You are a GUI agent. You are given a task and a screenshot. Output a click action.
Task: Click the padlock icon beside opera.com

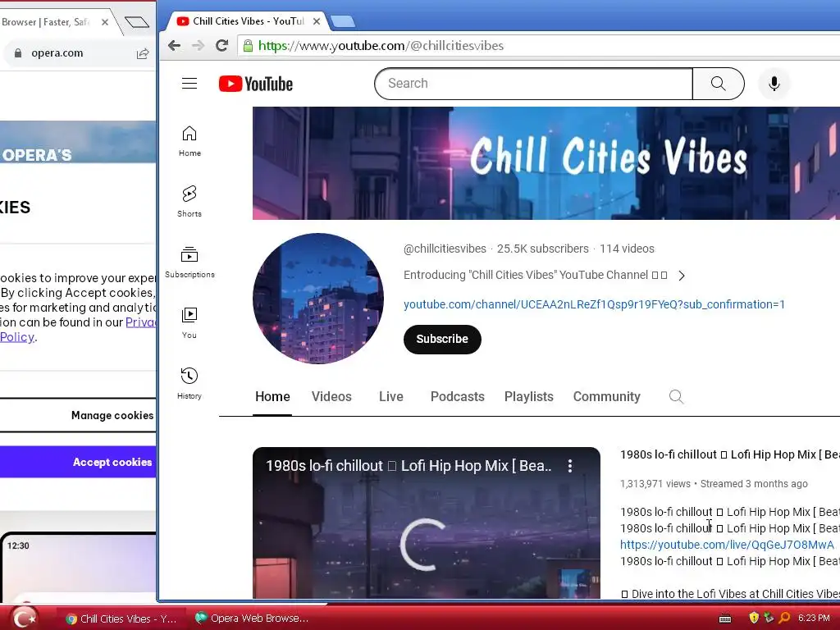(18, 53)
